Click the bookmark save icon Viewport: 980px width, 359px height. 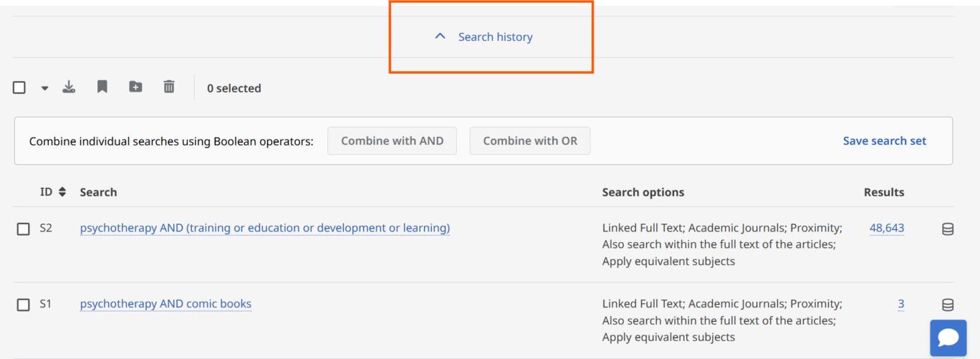(102, 87)
